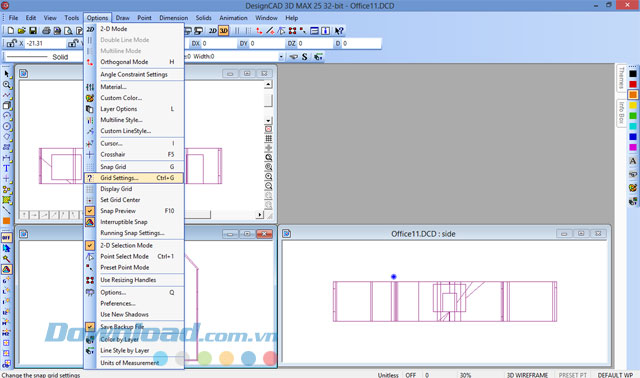Screen dimensions: 640x378
Task: Open the Dimension menu
Action: tap(173, 18)
